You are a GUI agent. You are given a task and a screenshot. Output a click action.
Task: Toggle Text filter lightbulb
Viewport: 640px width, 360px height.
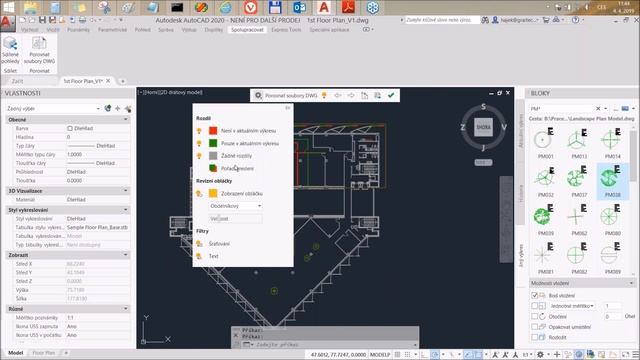(199, 256)
